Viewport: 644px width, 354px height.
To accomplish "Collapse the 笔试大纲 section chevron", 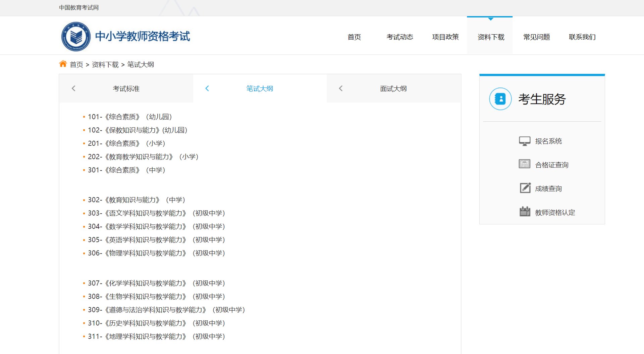I will click(x=207, y=88).
